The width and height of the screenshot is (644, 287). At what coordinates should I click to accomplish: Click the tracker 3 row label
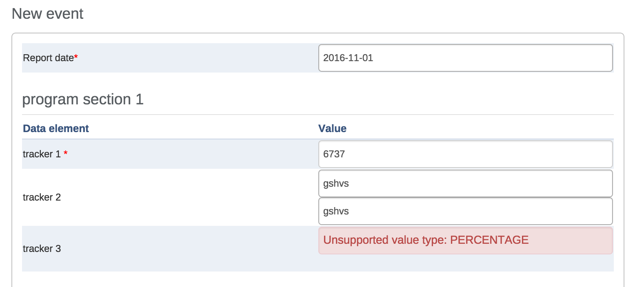tap(42, 249)
